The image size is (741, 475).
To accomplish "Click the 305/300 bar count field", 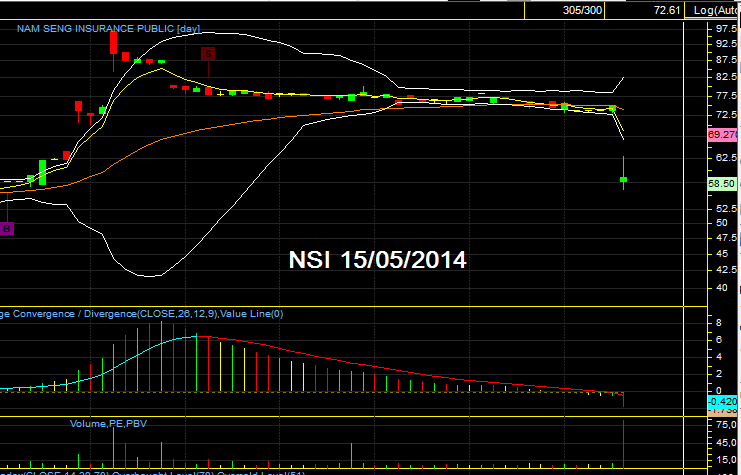I will point(565,10).
